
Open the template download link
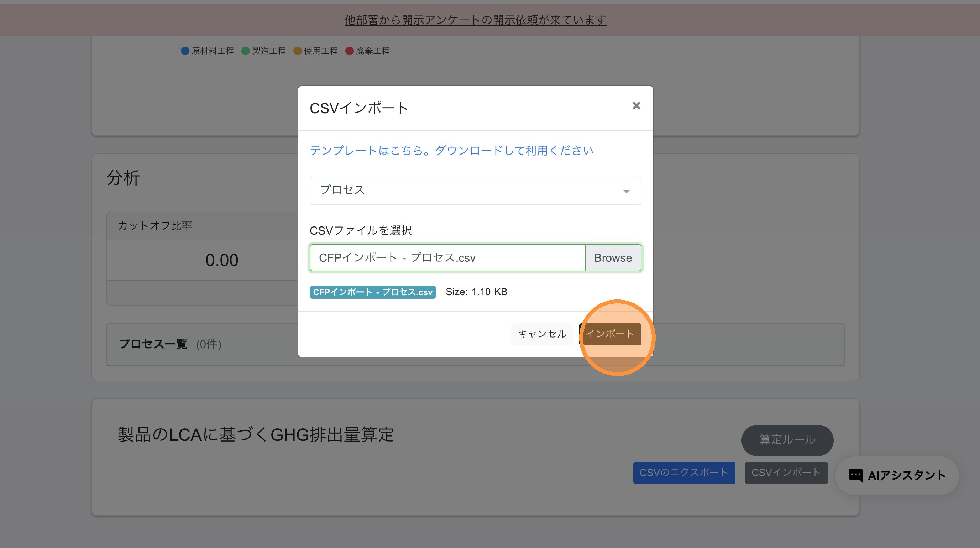[451, 151]
